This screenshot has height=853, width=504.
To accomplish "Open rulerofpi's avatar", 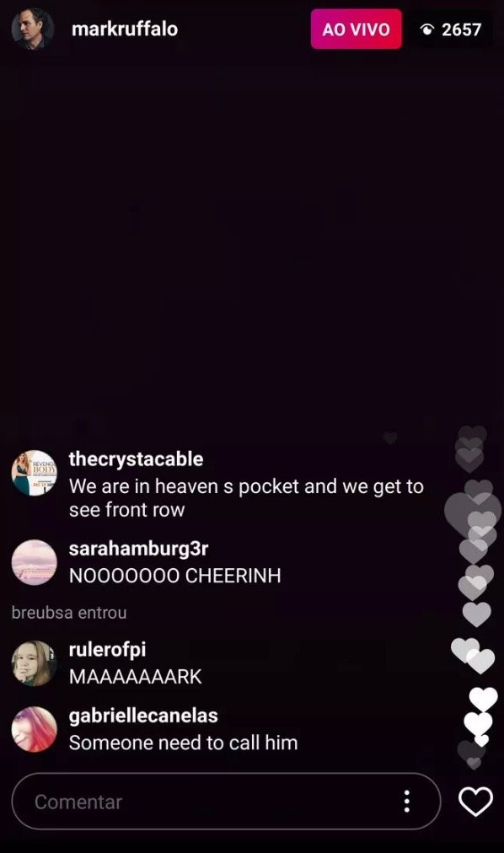I will click(x=35, y=663).
